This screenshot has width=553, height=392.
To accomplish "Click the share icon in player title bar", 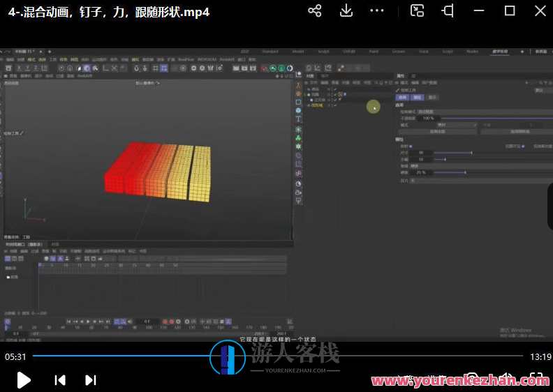I will pos(315,10).
